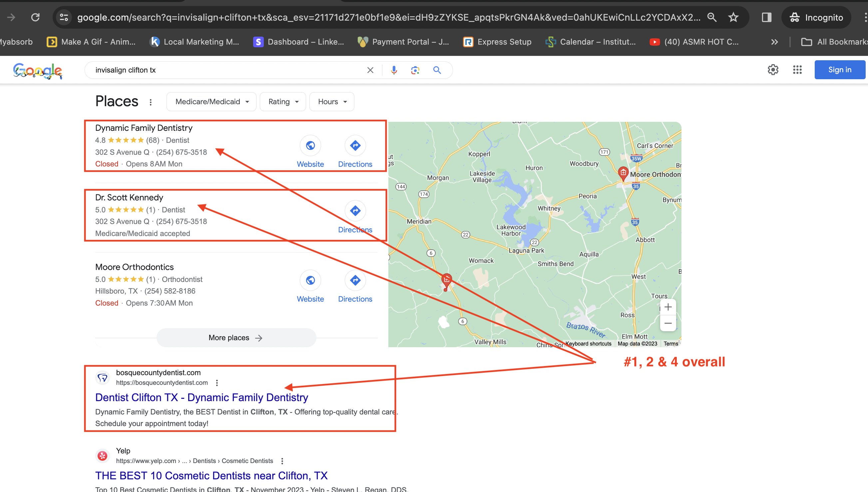868x492 pixels.
Task: Click the Incognito indicator
Action: pos(816,17)
